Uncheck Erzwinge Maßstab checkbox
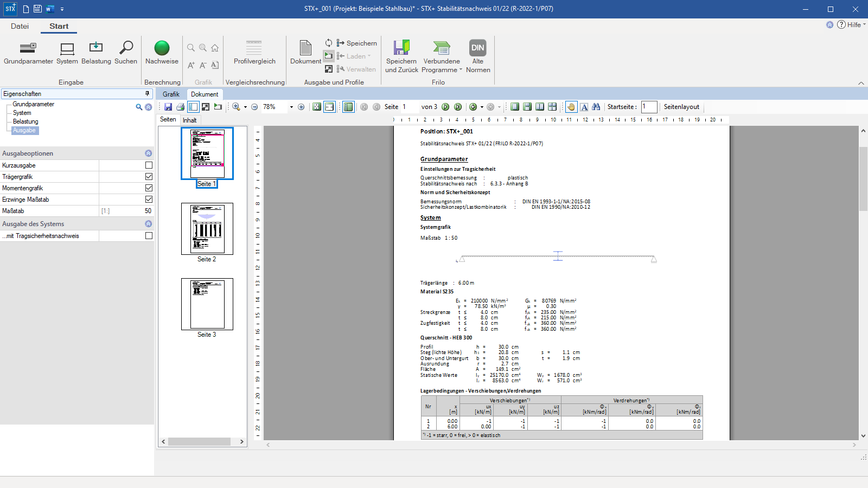Image resolution: width=868 pixels, height=488 pixels. (x=149, y=200)
